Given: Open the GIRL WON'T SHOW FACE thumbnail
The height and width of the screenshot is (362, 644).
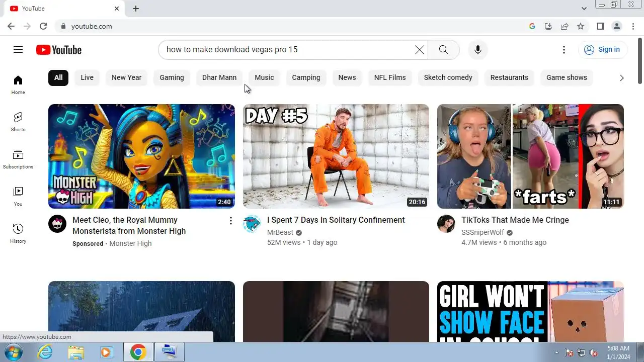Looking at the screenshot, I should point(530,312).
